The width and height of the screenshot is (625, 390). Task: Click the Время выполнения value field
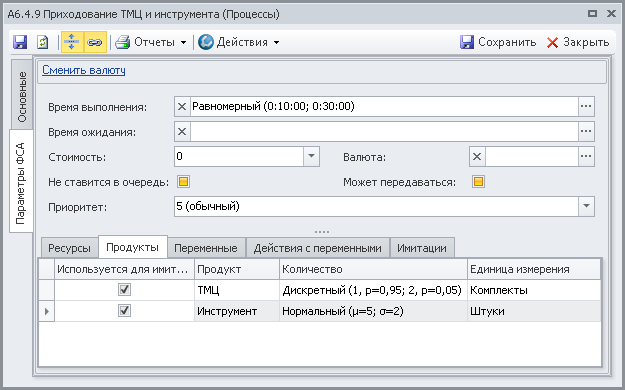[x=384, y=106]
